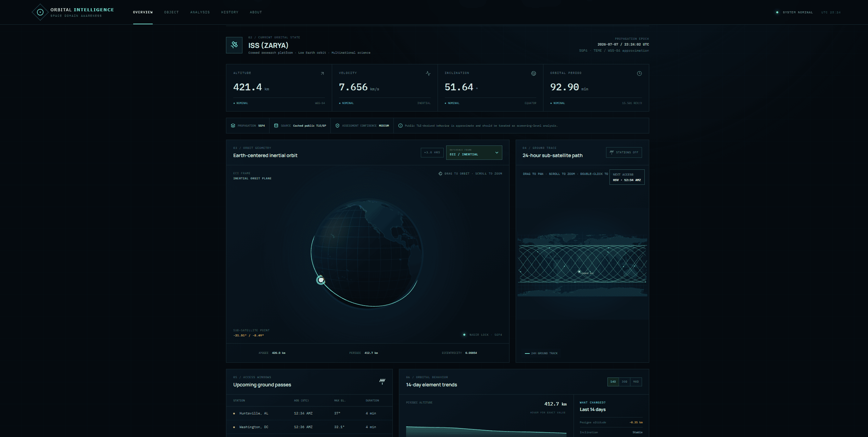Click the Perigee altitude -0.35 km change
Screen dimensions: 868x437
click(611, 422)
